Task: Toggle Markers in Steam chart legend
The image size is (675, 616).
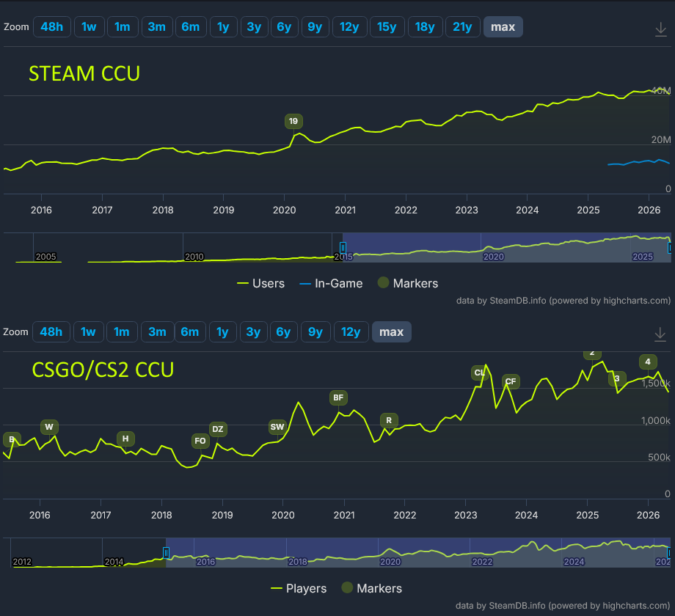Action: click(408, 284)
